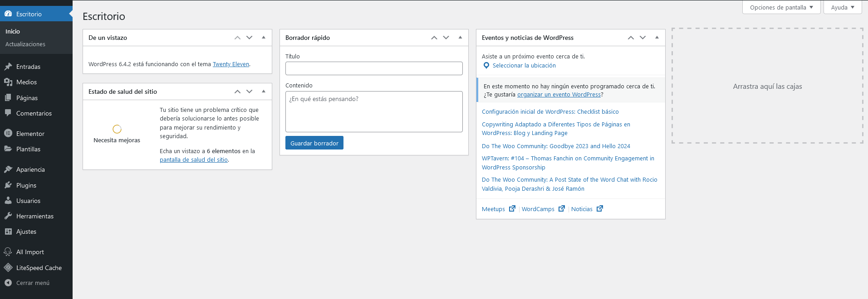Viewport: 868px width, 299px height.
Task: Click the Herramientas wrench icon
Action: click(8, 216)
